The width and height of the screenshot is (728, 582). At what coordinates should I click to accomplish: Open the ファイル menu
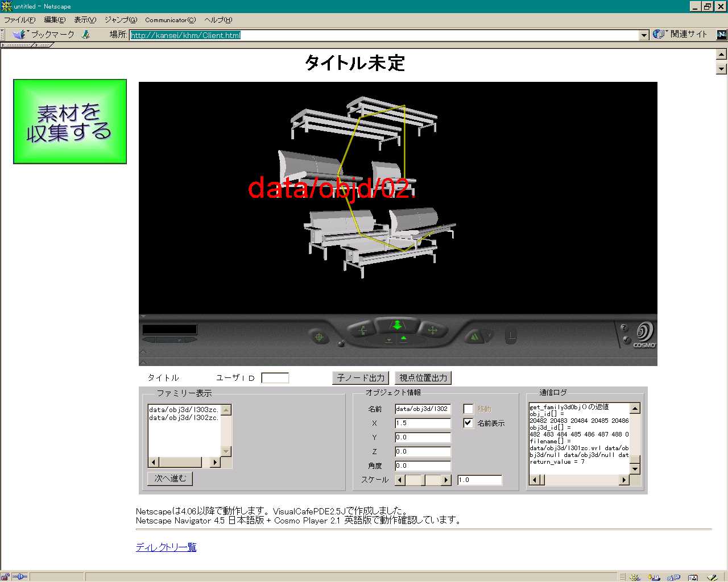click(19, 20)
